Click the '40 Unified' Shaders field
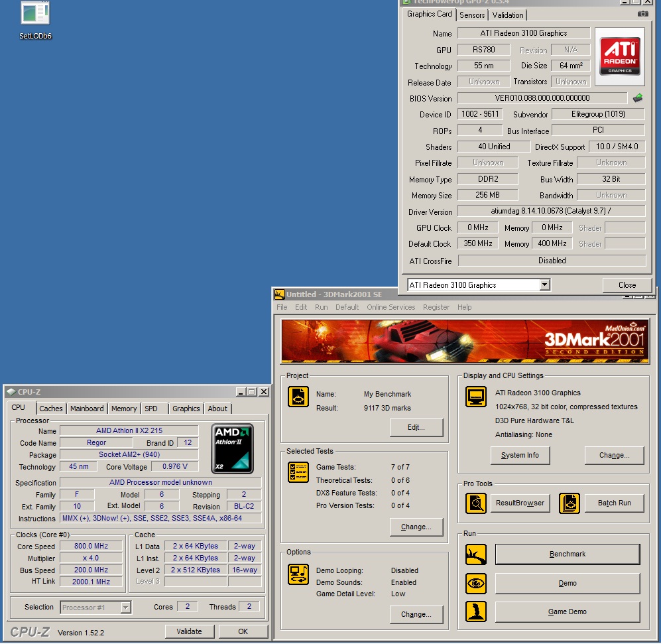Image resolution: width=661 pixels, height=644 pixels. tap(494, 147)
